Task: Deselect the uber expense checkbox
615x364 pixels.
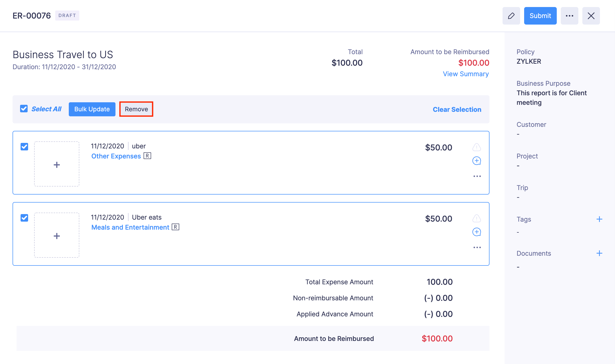Action: pos(24,147)
